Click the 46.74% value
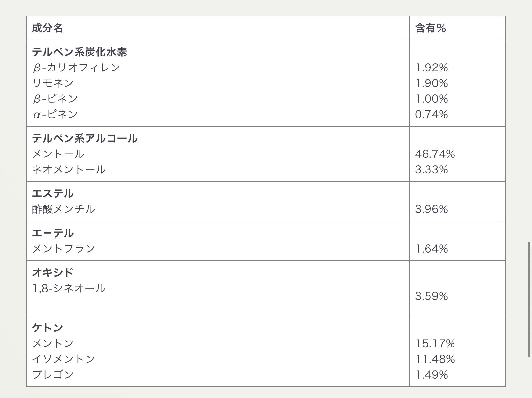 pos(435,154)
